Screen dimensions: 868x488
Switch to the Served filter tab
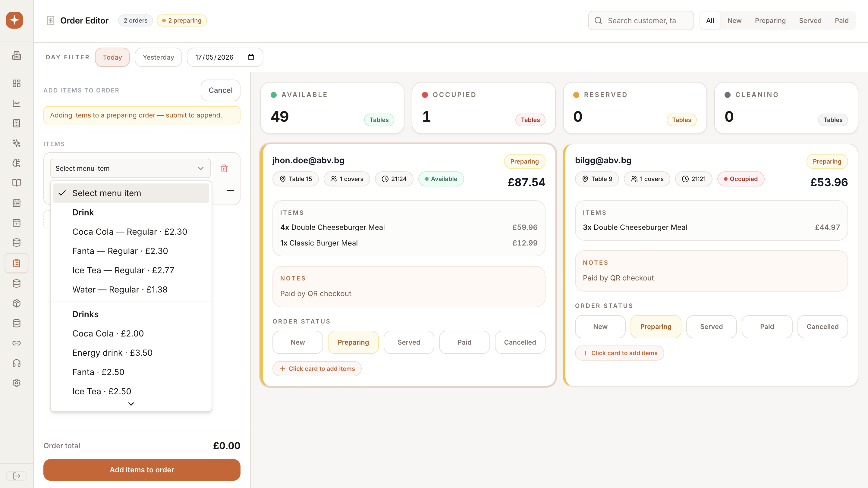pyautogui.click(x=810, y=20)
